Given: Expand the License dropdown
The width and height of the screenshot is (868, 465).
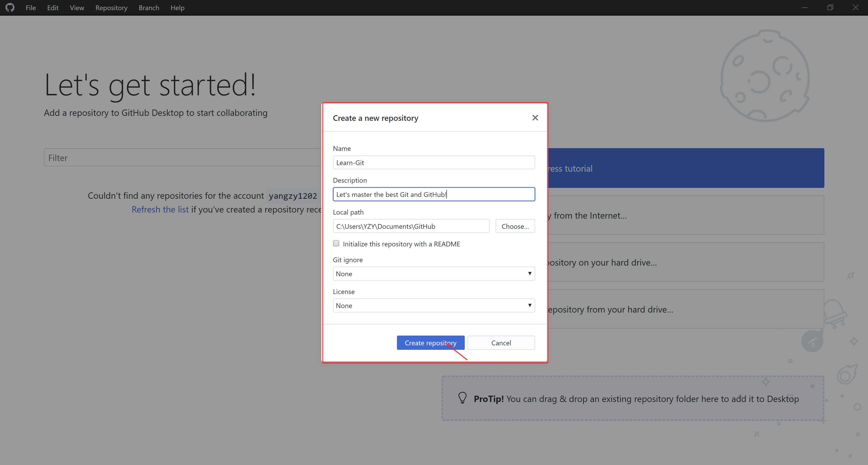Looking at the screenshot, I should pyautogui.click(x=434, y=306).
